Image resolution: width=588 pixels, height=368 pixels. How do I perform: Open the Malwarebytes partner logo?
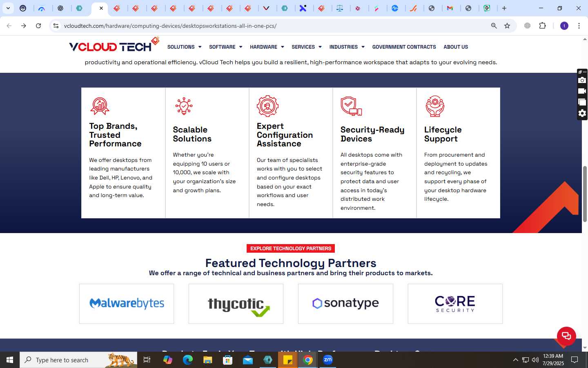click(127, 304)
